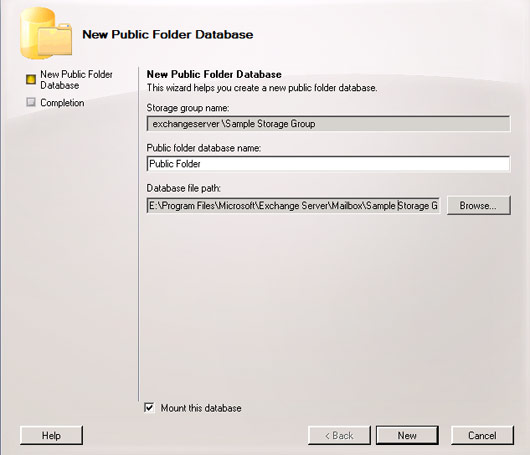Click the 'This wizard helps you create' description
Image resolution: width=530 pixels, height=455 pixels.
262,88
